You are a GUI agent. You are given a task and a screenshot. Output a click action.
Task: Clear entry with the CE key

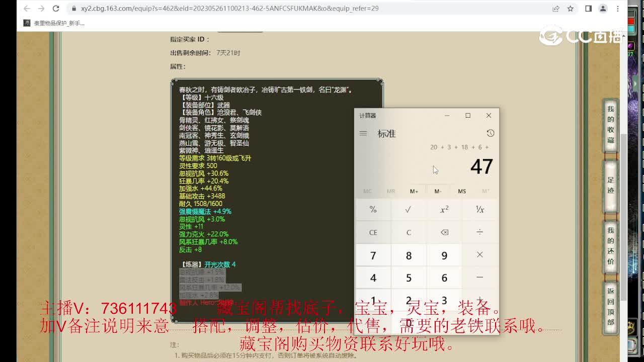coord(373,232)
